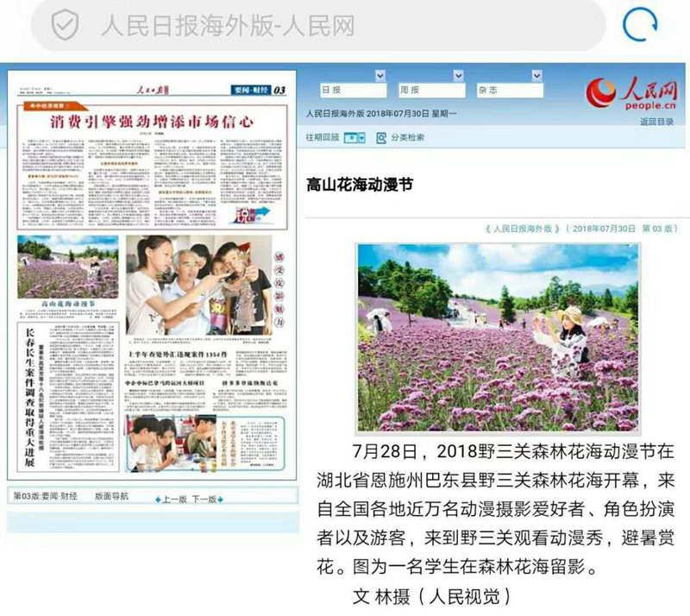Click the 《人民日报海外版》 source link
This screenshot has height=616, width=690.
(521, 229)
